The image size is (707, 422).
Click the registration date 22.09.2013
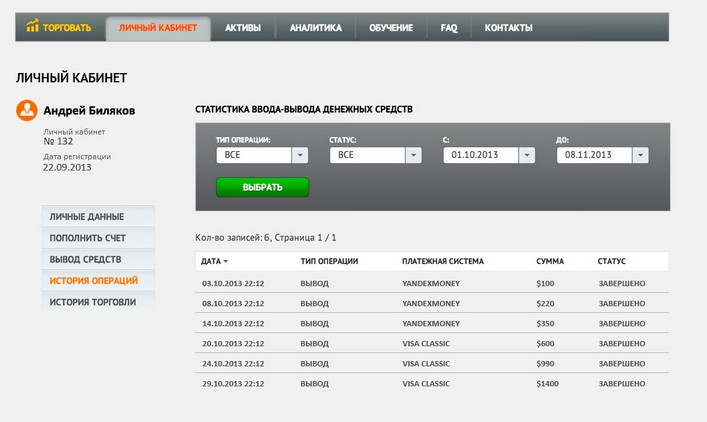click(x=67, y=168)
